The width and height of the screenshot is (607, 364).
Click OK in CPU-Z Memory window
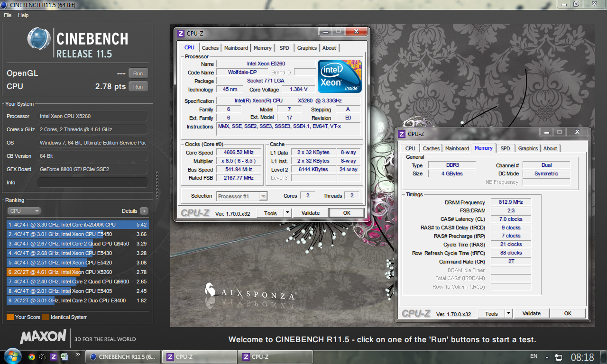tap(568, 313)
